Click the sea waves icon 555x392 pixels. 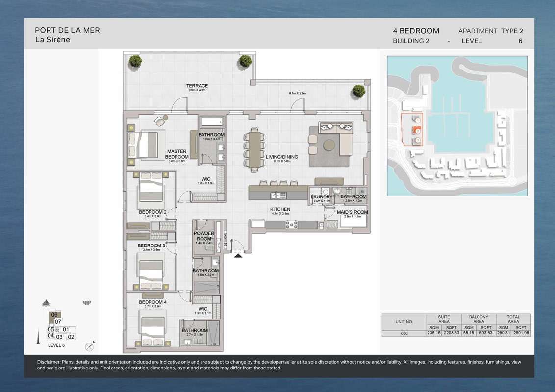tap(87, 303)
